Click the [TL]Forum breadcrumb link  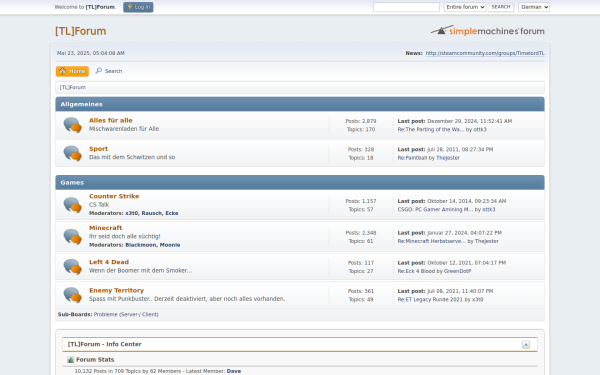click(x=73, y=87)
